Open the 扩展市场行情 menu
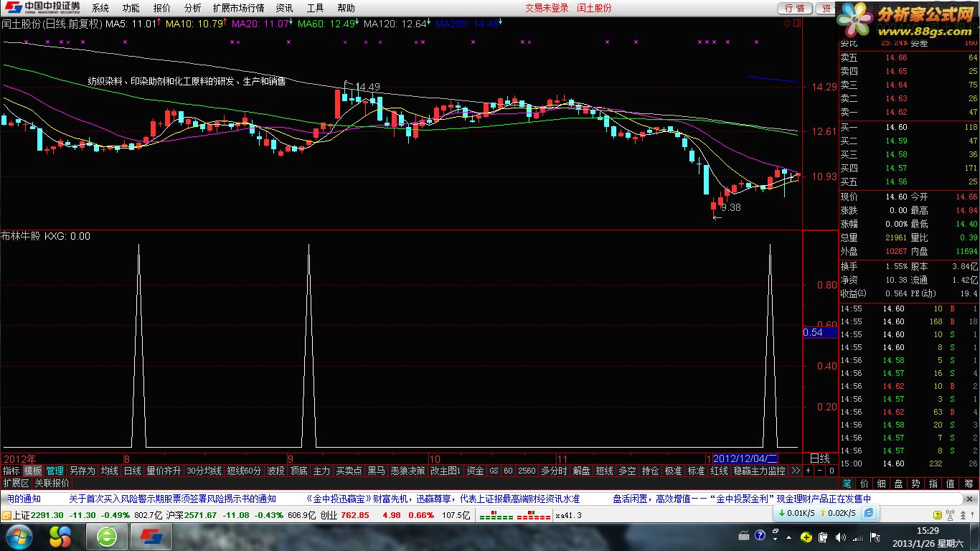 239,8
